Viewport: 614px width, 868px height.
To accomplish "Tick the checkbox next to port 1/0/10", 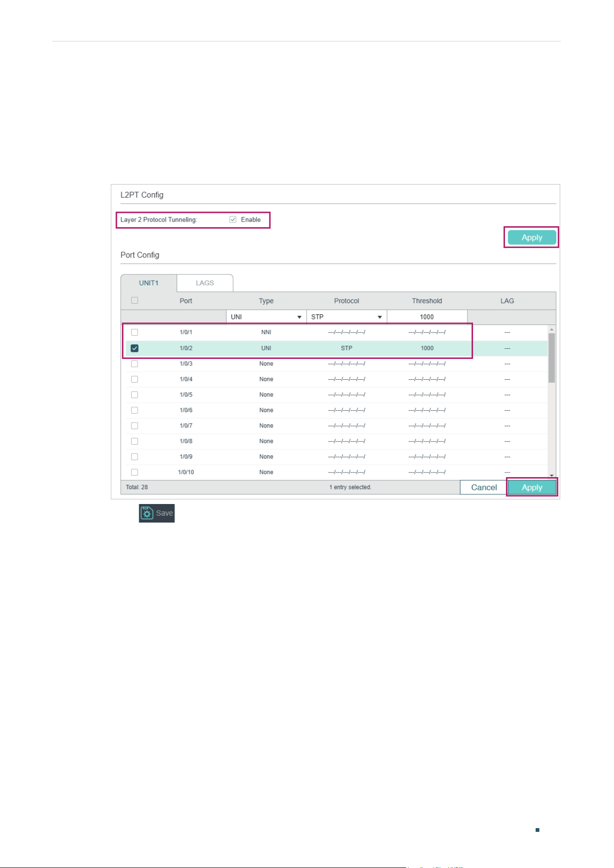I will 134,472.
